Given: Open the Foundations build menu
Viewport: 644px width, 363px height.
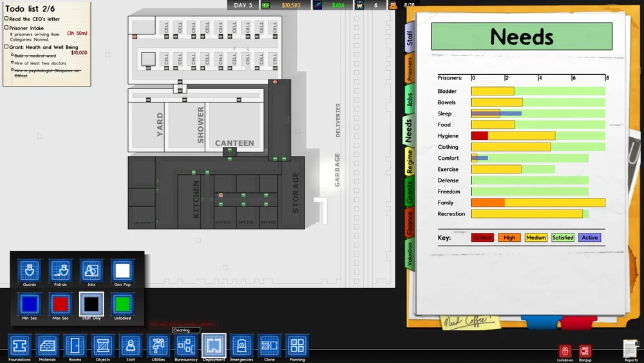Looking at the screenshot, I should 19,345.
